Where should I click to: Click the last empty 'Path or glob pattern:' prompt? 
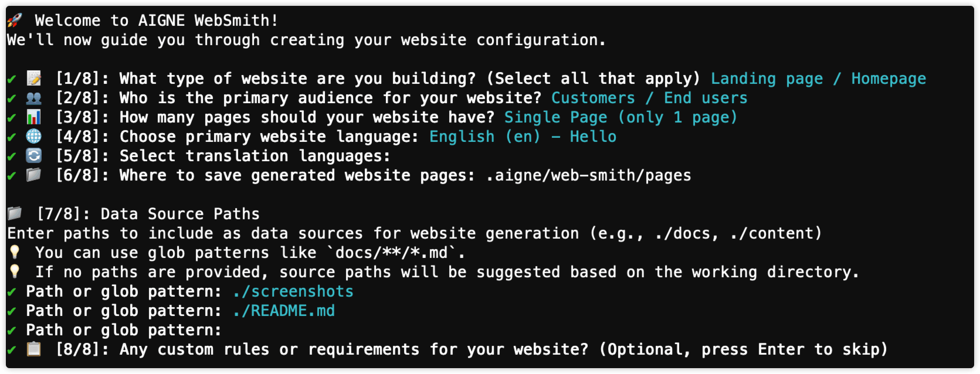[124, 330]
